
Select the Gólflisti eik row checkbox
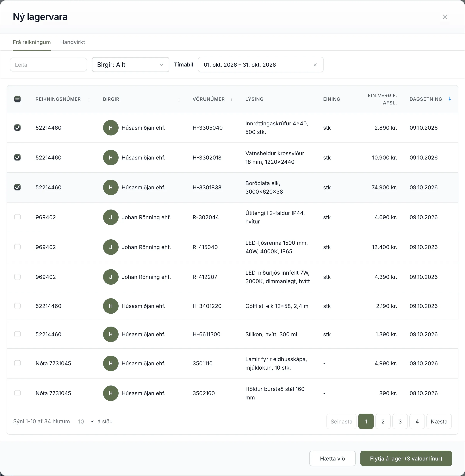[x=17, y=306]
